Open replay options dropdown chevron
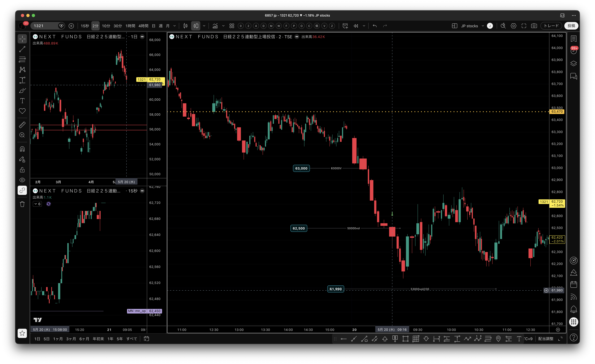Image resolution: width=595 pixels, height=364 pixels. pyautogui.click(x=364, y=26)
